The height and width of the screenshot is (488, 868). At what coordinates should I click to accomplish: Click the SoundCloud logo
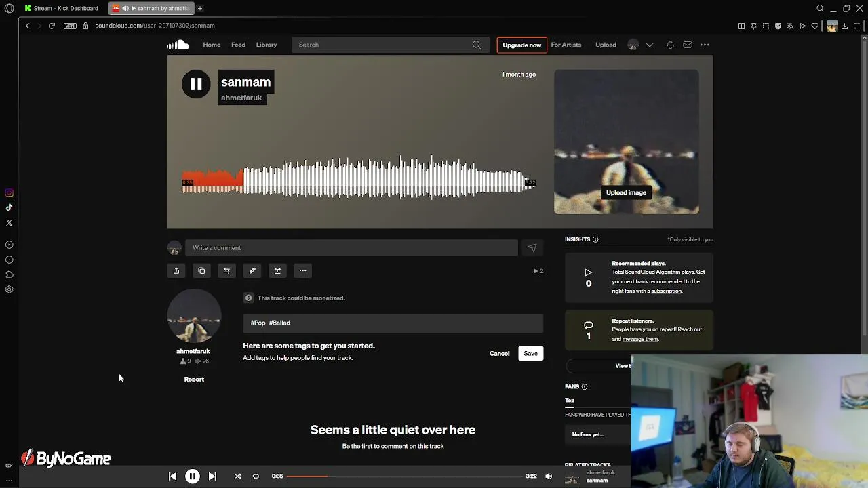[x=178, y=45]
